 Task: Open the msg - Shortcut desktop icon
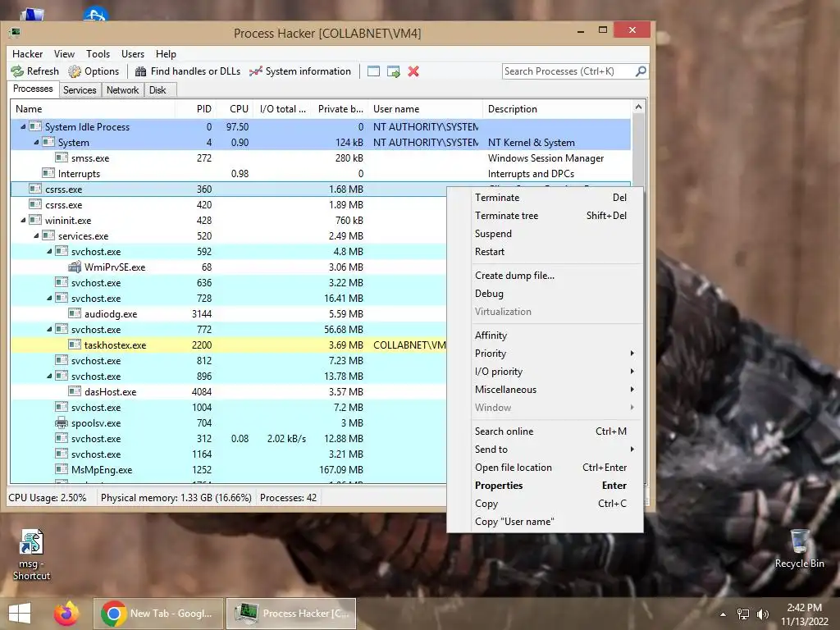[31, 555]
